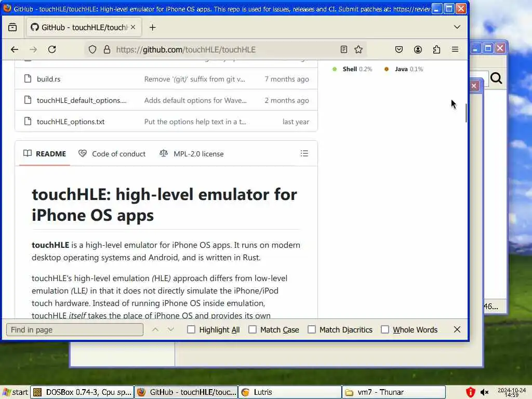This screenshot has width=532, height=399.
Task: Click the red shield tray icon
Action: point(470,392)
